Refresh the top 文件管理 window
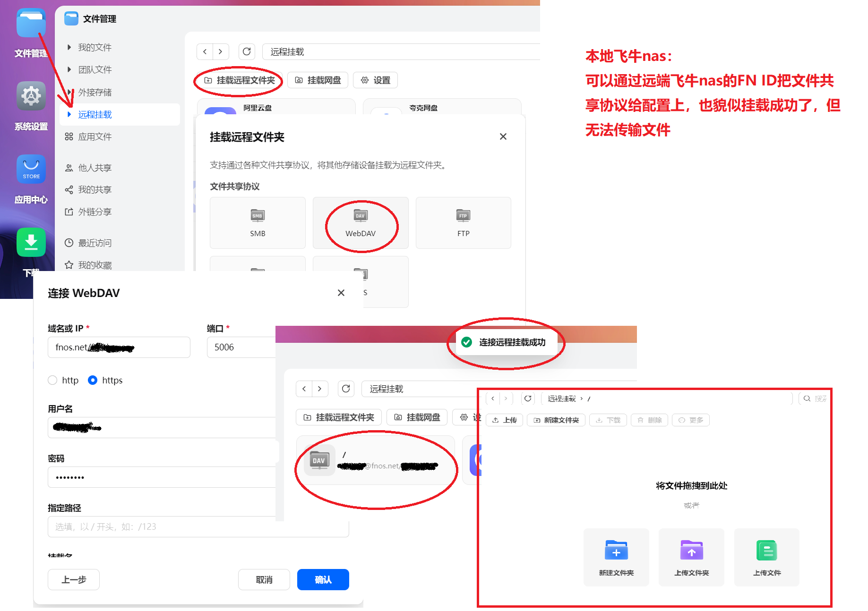 247,52
